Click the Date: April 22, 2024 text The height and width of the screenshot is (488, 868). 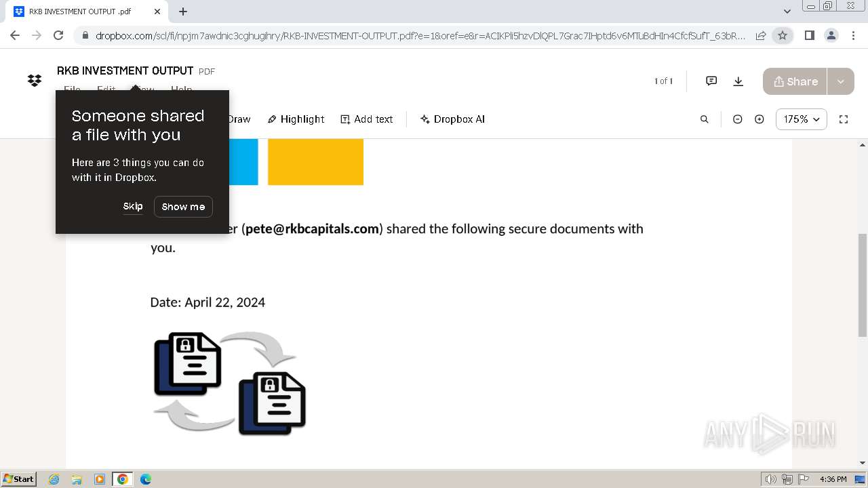coord(208,302)
